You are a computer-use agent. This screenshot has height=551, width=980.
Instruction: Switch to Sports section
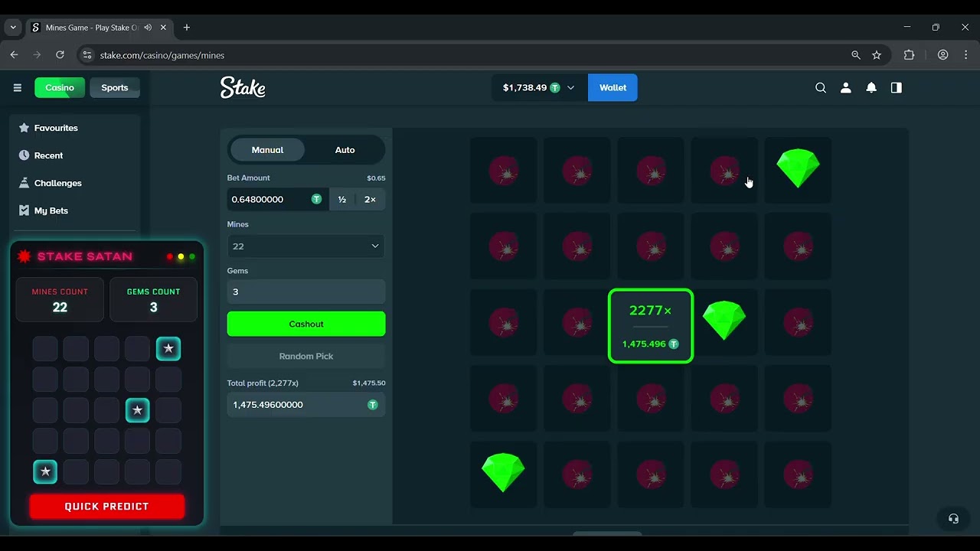pos(115,87)
